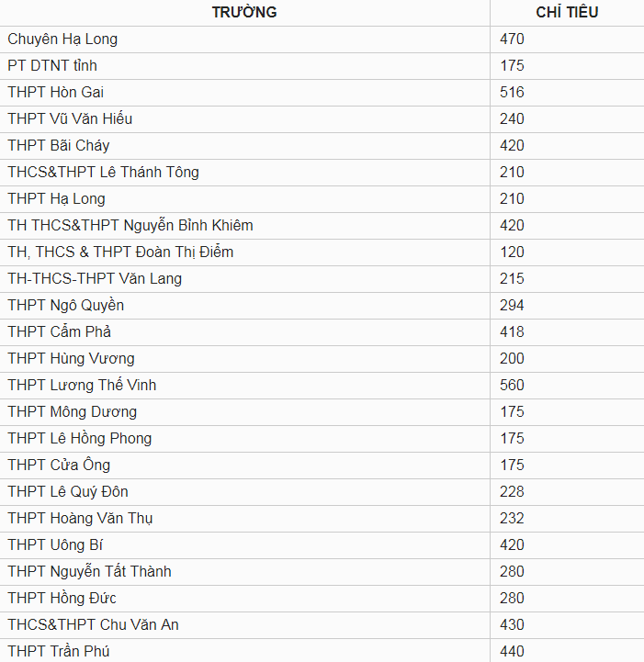The height and width of the screenshot is (662, 644).
Task: Click the CHỈ TIÊU column header
Action: [x=567, y=12]
